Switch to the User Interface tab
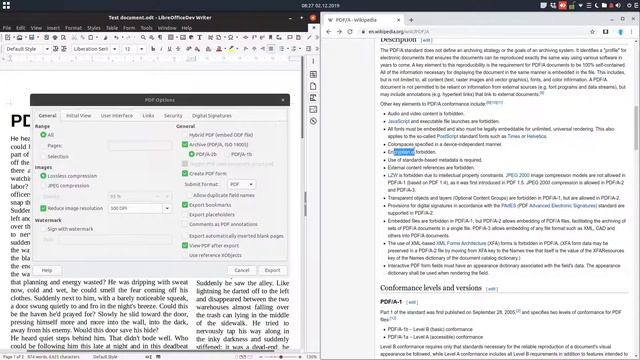The image size is (640, 360). point(117,116)
